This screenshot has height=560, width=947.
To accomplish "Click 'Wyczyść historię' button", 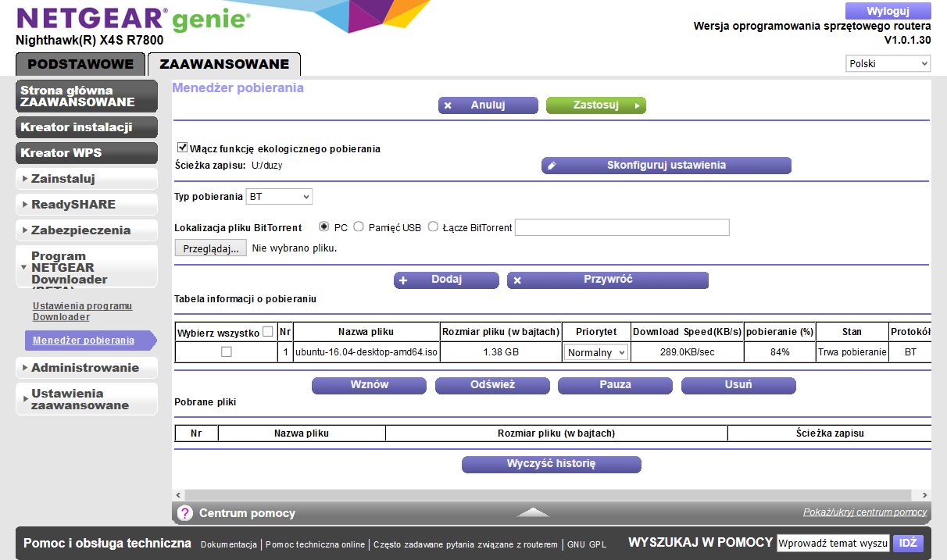I will coord(552,465).
